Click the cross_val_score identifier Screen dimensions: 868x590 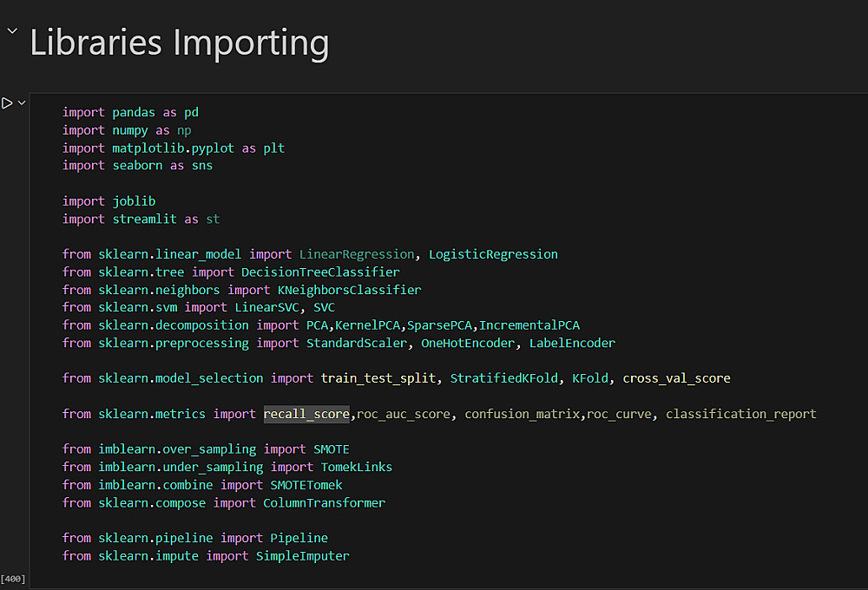pyautogui.click(x=676, y=378)
